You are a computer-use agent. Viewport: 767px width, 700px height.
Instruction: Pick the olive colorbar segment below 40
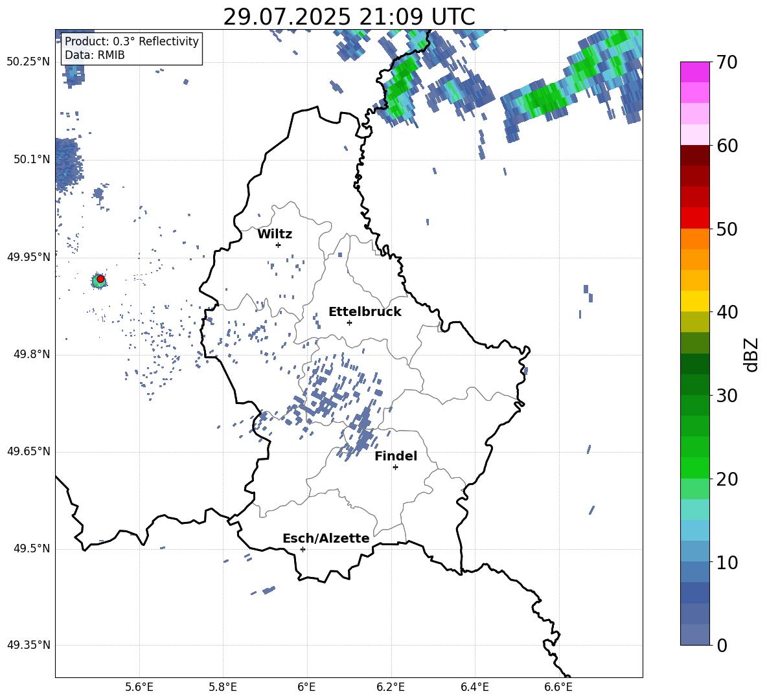pos(694,322)
